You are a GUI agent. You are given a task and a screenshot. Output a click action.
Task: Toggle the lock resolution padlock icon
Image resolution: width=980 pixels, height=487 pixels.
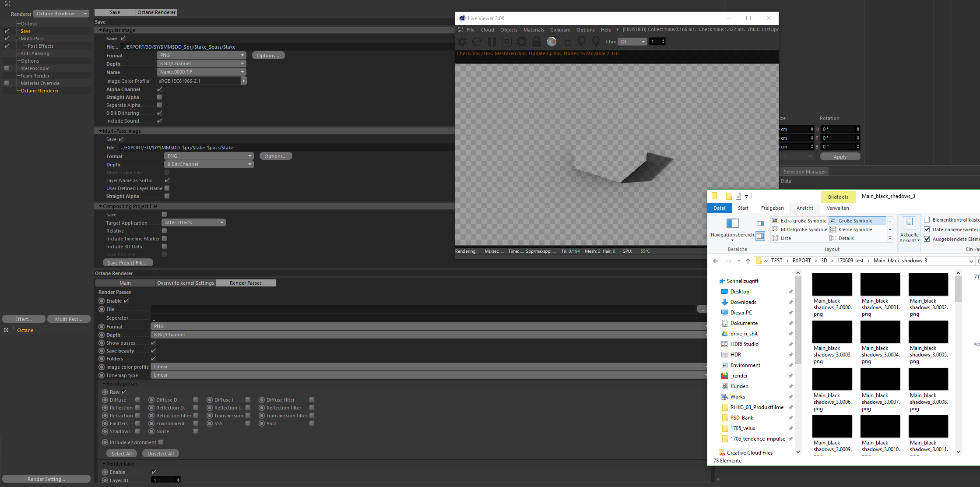(x=536, y=42)
